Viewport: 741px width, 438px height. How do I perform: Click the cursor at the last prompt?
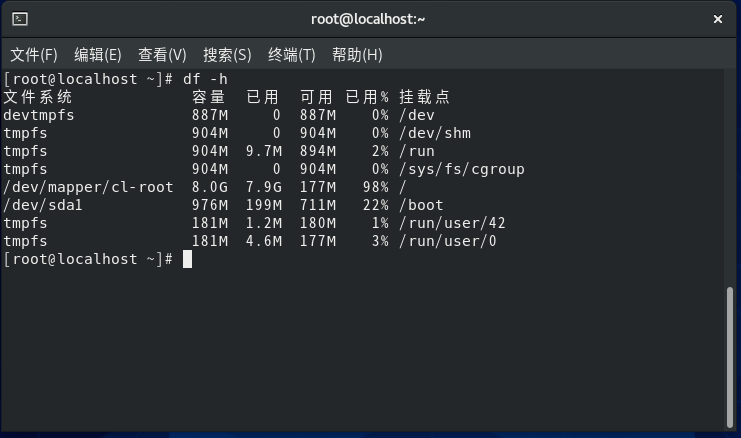pos(188,259)
